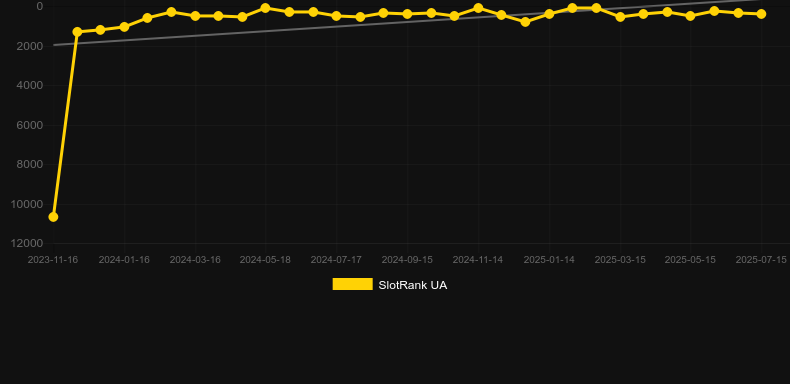Select the last data point on 2025-07-15

[761, 14]
